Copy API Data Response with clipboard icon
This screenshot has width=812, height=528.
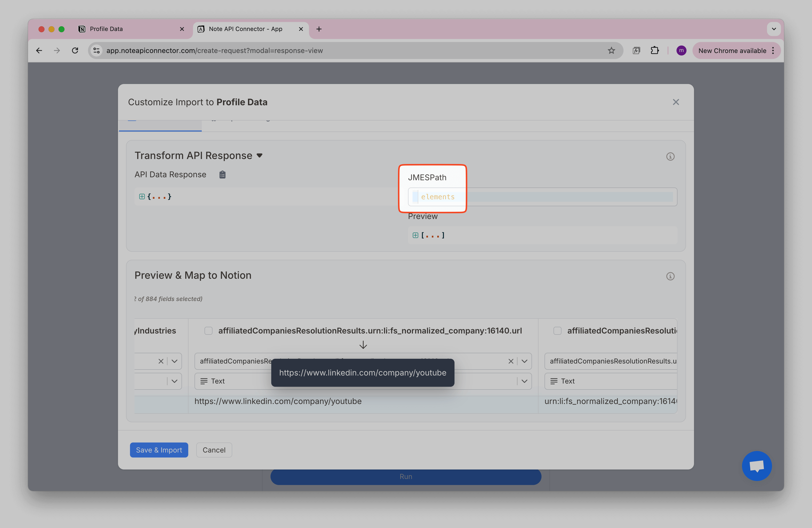222,174
